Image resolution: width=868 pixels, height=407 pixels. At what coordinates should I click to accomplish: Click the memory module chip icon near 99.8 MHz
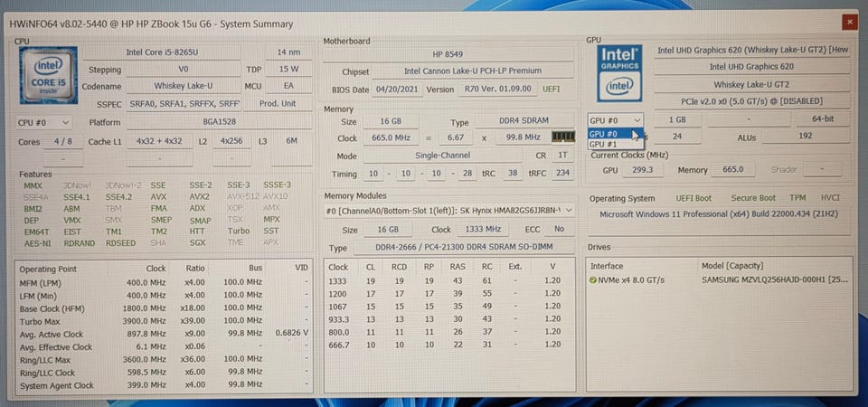[563, 137]
